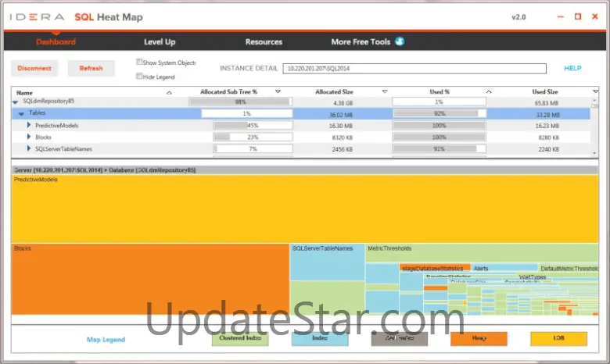
Task: Sort by Name column arrow
Action: [169, 92]
